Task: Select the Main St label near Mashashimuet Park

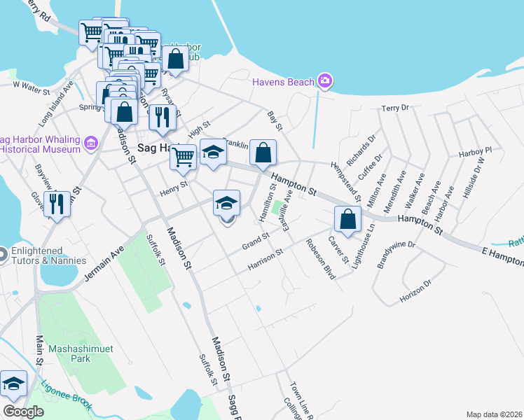Action: pyautogui.click(x=39, y=350)
